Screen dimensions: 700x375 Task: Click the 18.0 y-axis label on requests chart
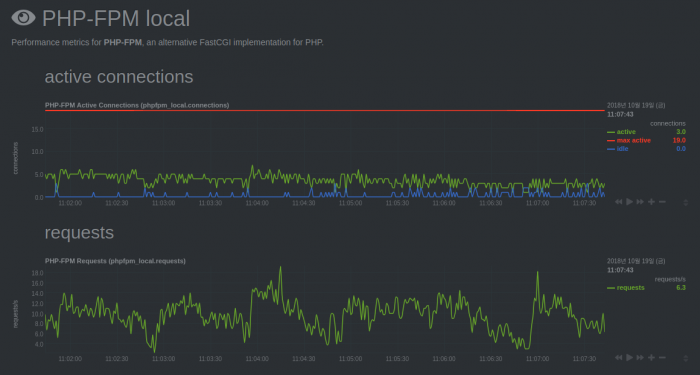pos(38,273)
